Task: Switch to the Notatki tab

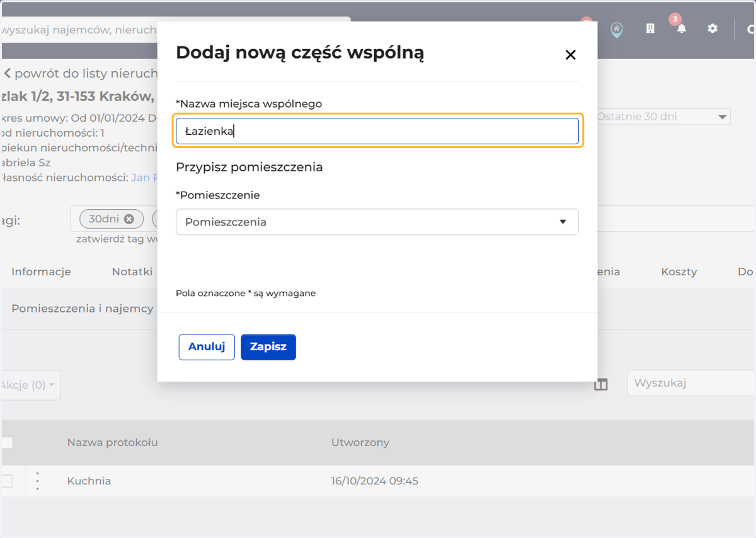Action: point(132,272)
